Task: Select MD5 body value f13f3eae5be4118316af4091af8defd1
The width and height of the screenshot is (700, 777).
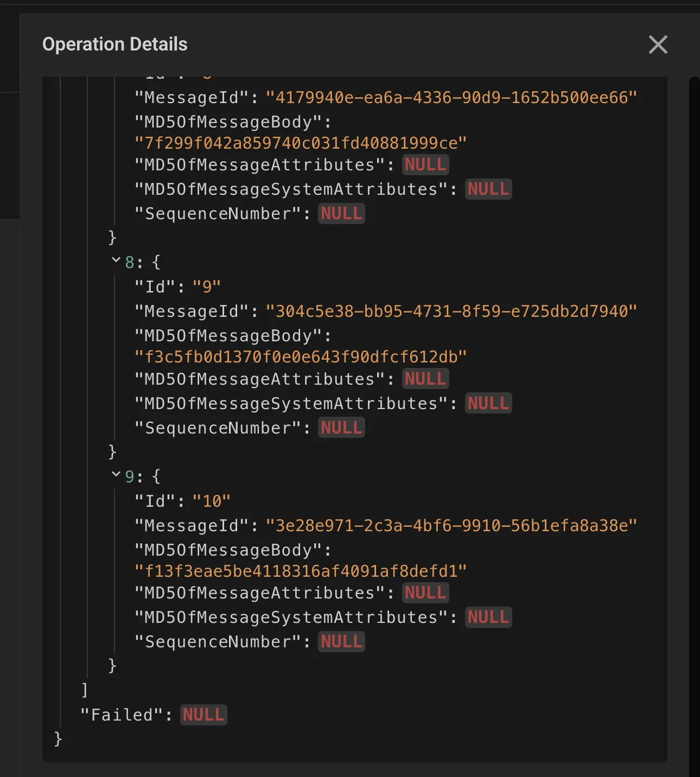Action: [x=301, y=571]
